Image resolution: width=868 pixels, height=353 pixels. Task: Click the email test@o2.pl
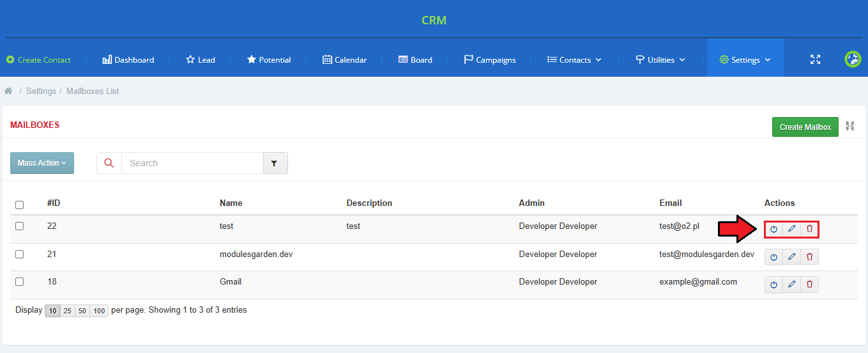tap(680, 226)
